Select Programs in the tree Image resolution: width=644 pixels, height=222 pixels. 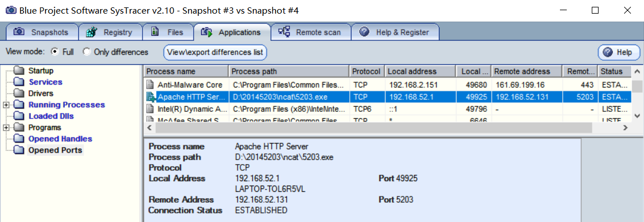[45, 128]
